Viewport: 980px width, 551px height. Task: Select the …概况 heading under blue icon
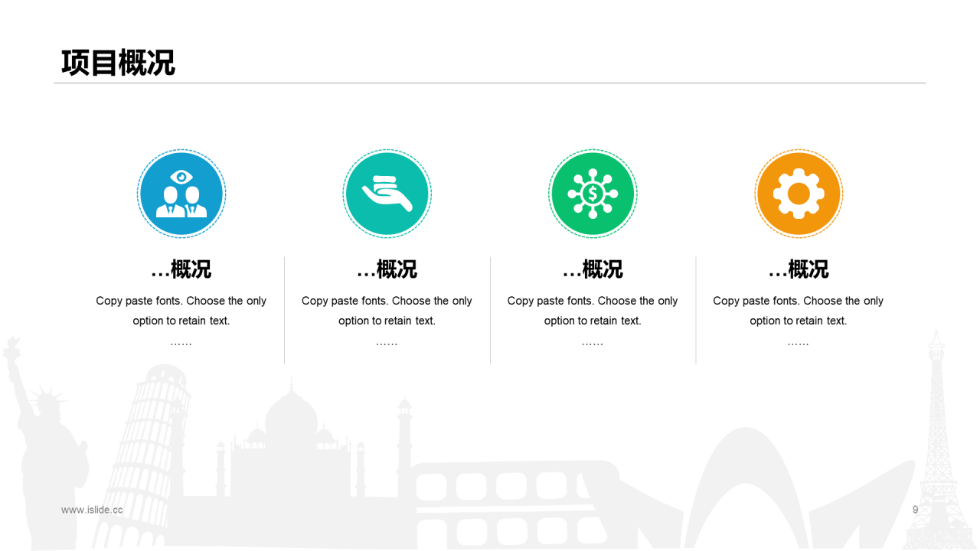pyautogui.click(x=181, y=269)
